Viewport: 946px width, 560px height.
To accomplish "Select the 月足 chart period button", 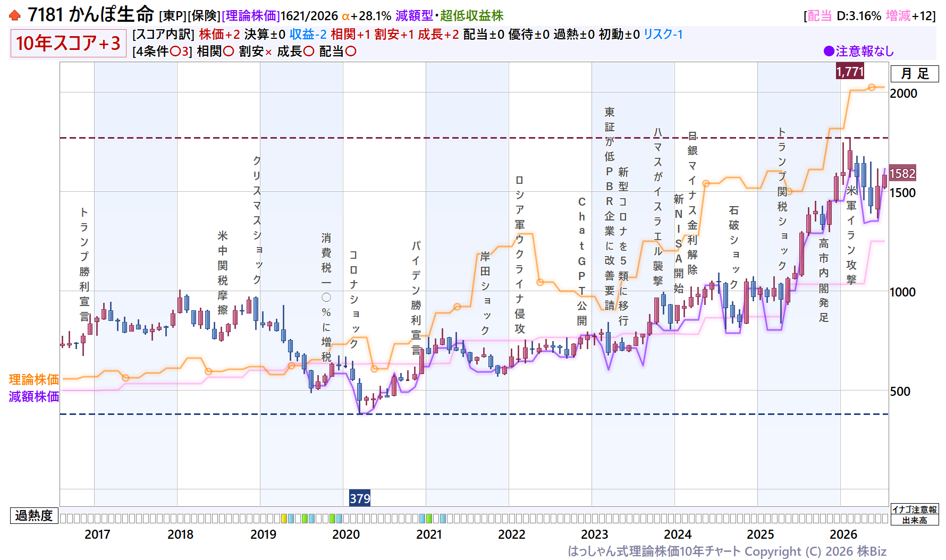I will [x=915, y=73].
